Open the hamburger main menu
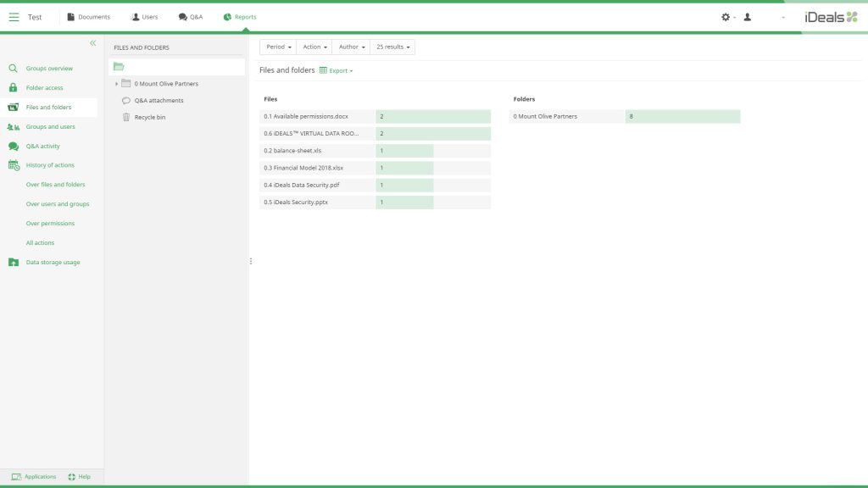 (x=14, y=17)
